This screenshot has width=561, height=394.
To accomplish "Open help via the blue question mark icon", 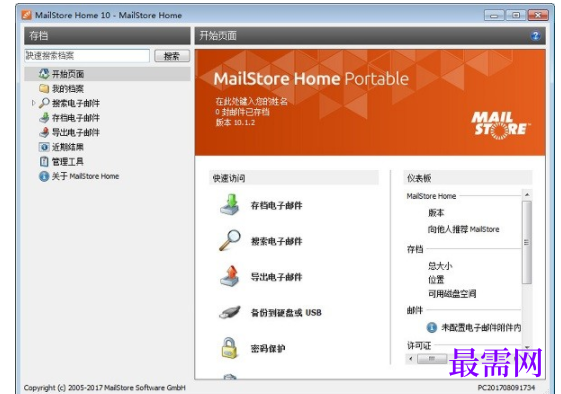I will click(536, 36).
